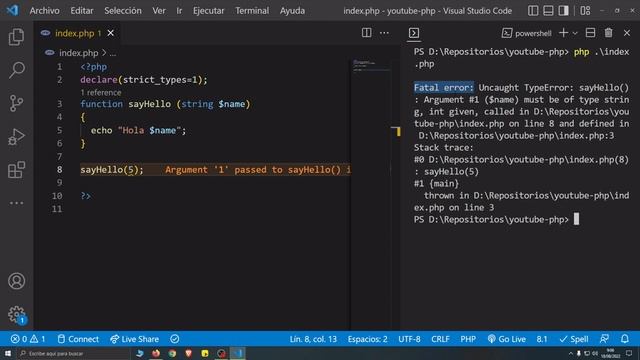Toggle the secondary side bar layout icon

pyautogui.click(x=564, y=11)
